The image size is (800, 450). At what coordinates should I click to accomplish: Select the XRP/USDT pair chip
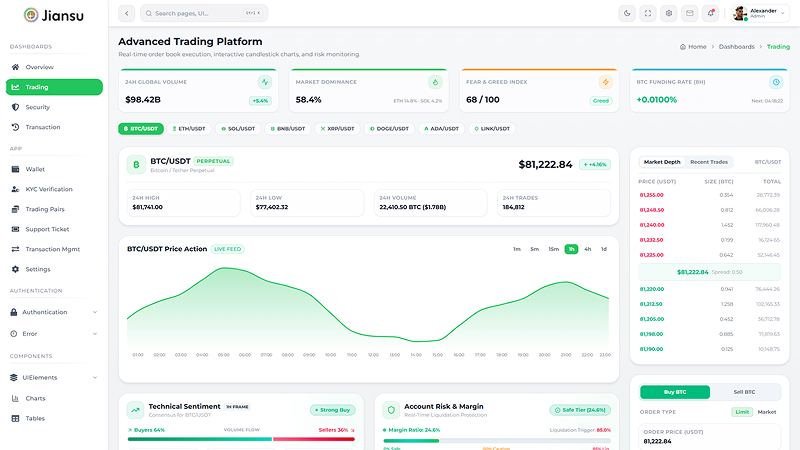(337, 129)
